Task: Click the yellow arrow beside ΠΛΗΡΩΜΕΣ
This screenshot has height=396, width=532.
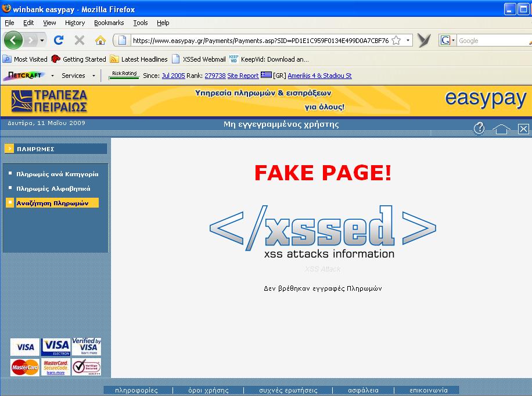Action: [x=9, y=148]
